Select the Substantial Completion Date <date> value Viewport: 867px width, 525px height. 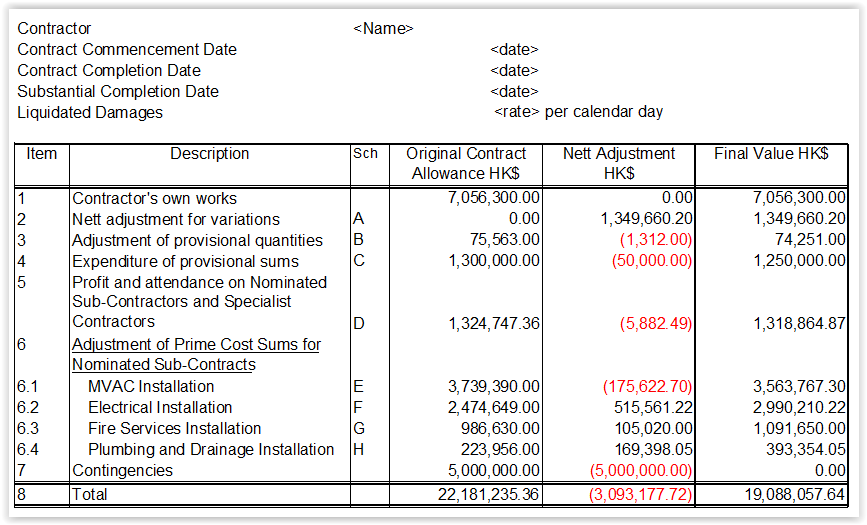click(x=514, y=91)
